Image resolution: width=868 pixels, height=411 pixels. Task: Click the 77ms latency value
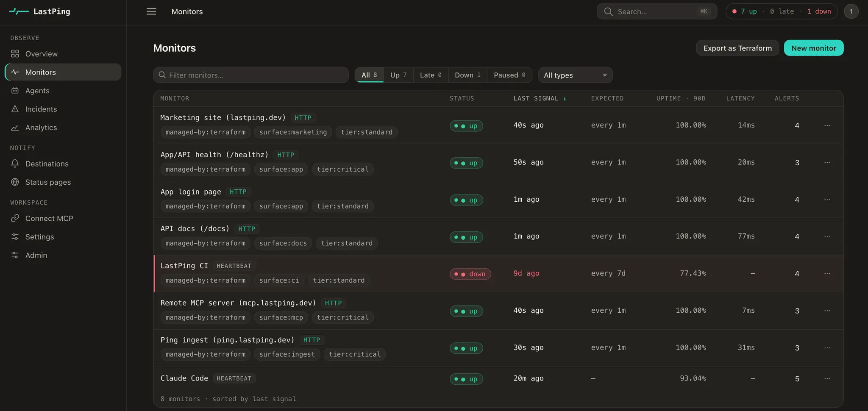coord(746,236)
